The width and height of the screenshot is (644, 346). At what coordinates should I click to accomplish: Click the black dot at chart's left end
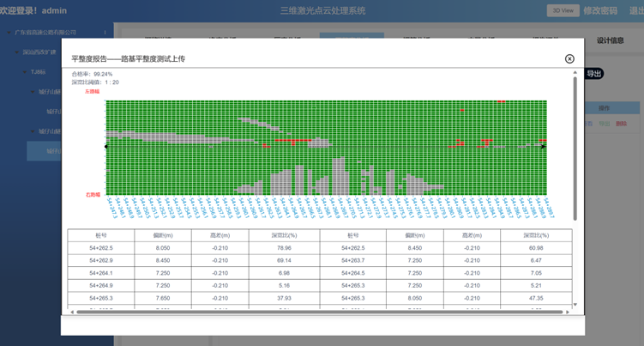coord(106,147)
